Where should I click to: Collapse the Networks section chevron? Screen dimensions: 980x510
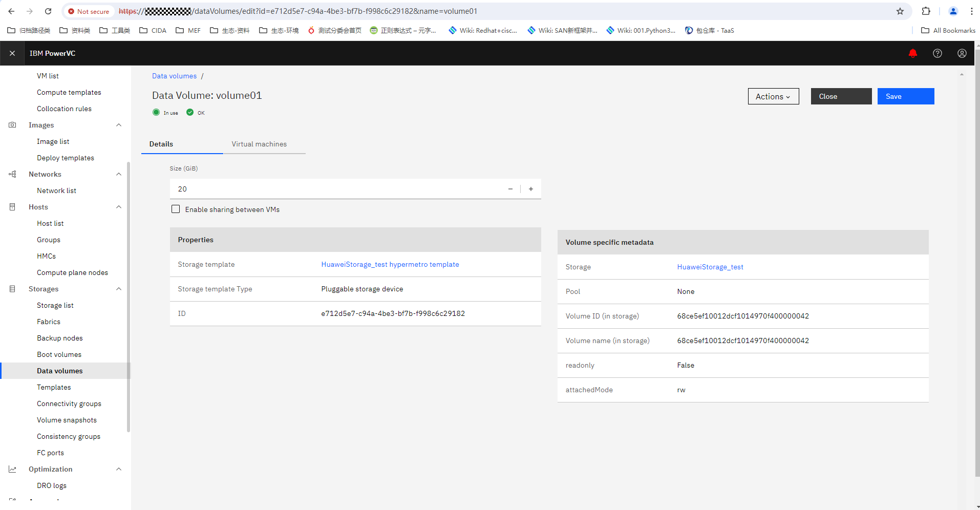tap(119, 174)
